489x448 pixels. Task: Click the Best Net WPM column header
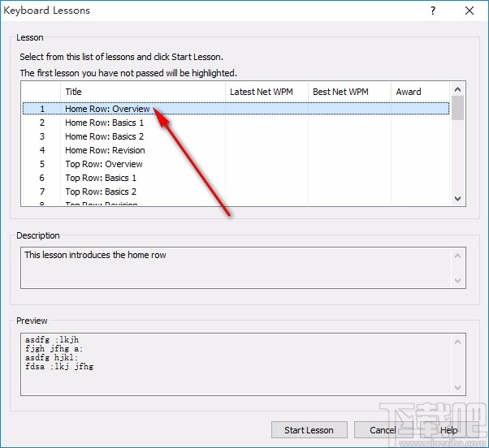349,92
